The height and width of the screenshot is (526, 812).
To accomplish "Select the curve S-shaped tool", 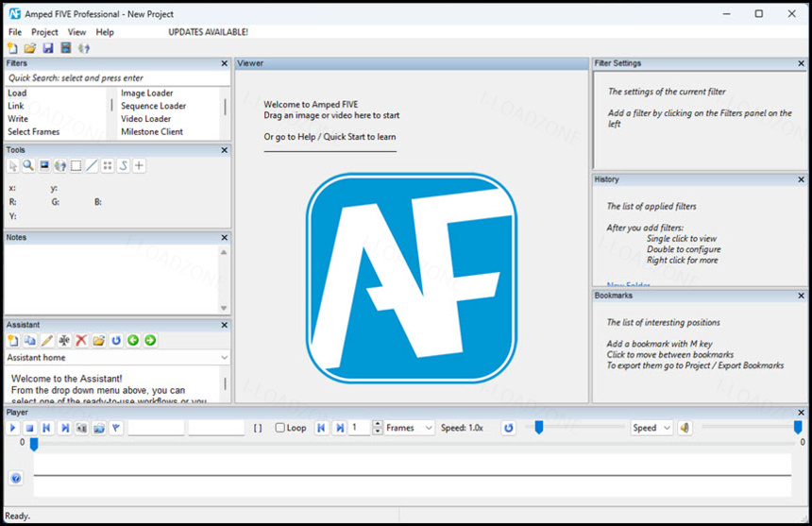I will pyautogui.click(x=124, y=165).
